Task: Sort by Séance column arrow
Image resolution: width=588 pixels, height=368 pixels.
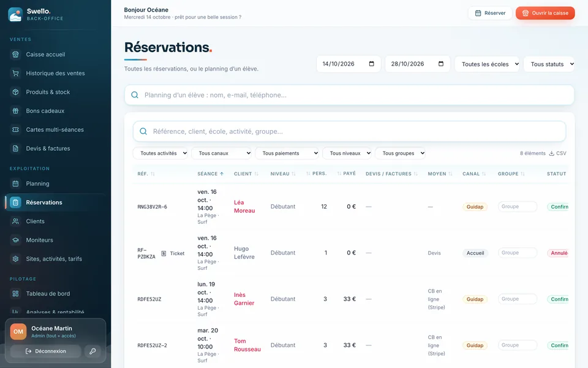Action: click(x=222, y=174)
